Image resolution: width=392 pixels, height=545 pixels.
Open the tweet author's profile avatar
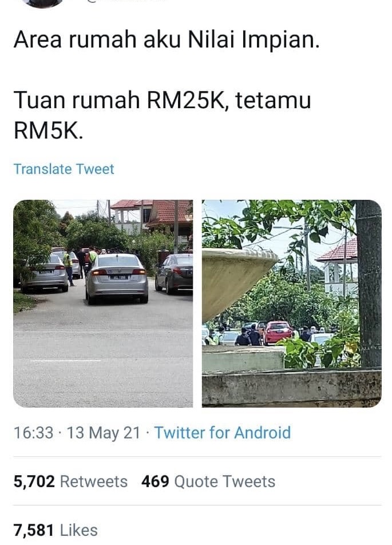click(x=42, y=3)
